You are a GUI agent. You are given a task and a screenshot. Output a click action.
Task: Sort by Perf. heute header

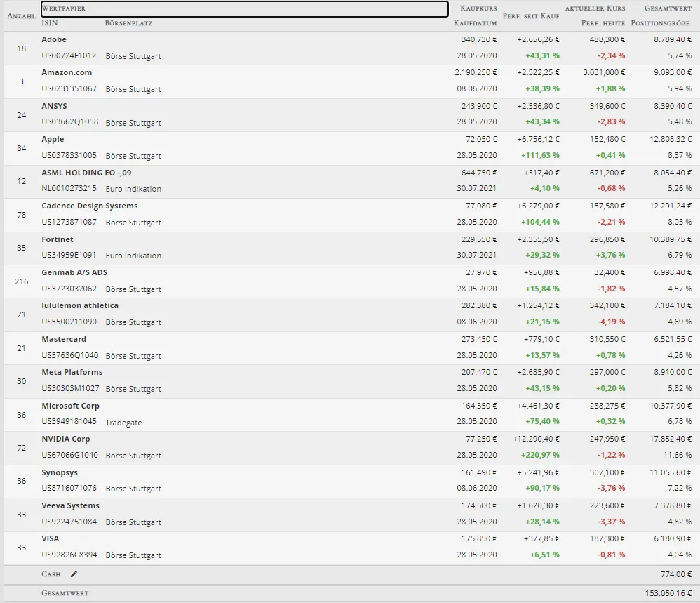point(603,22)
